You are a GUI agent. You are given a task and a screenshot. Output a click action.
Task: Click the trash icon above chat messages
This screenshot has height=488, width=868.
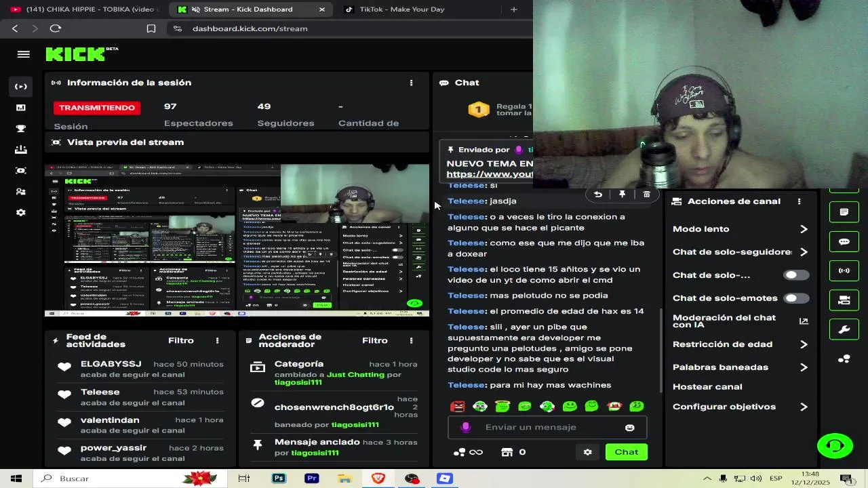click(646, 195)
